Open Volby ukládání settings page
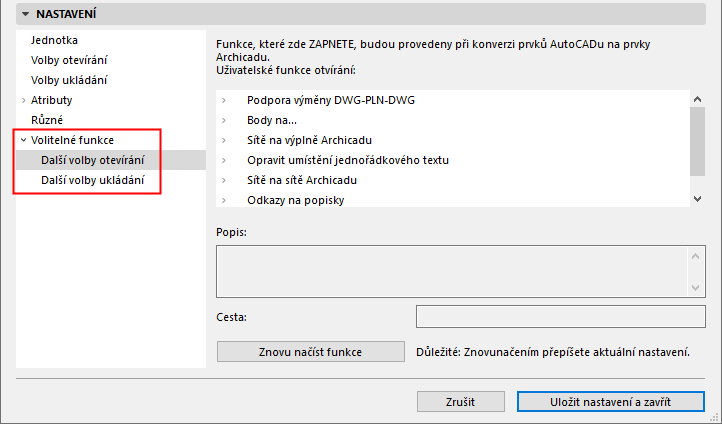This screenshot has width=722, height=424. tap(69, 80)
